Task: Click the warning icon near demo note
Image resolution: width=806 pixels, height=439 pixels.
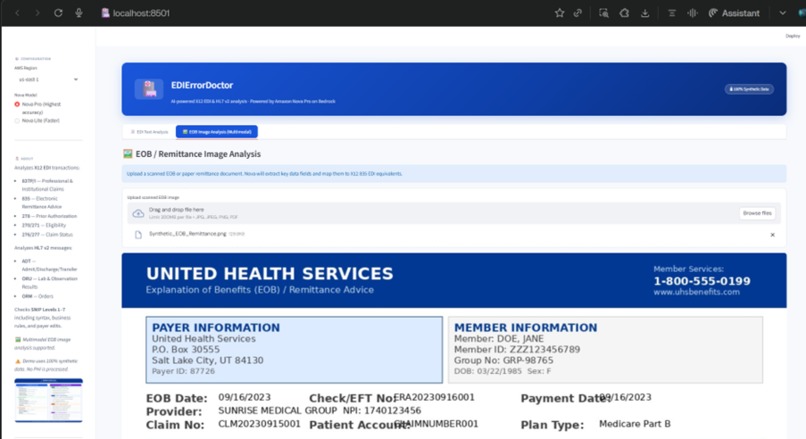Action: (x=17, y=361)
